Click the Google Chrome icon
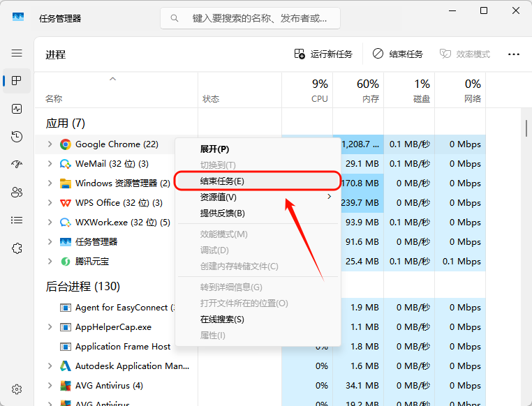This screenshot has height=406, width=532. pyautogui.click(x=66, y=144)
